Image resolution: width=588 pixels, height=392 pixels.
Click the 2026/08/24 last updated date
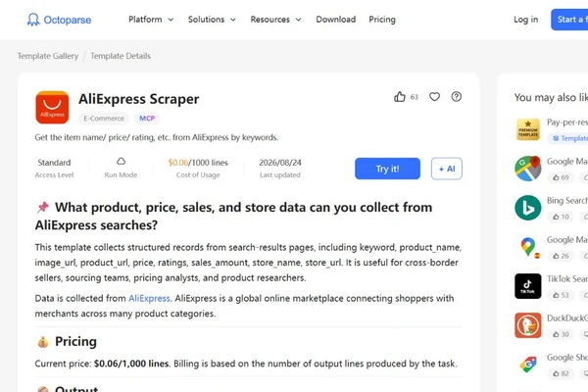tap(280, 163)
